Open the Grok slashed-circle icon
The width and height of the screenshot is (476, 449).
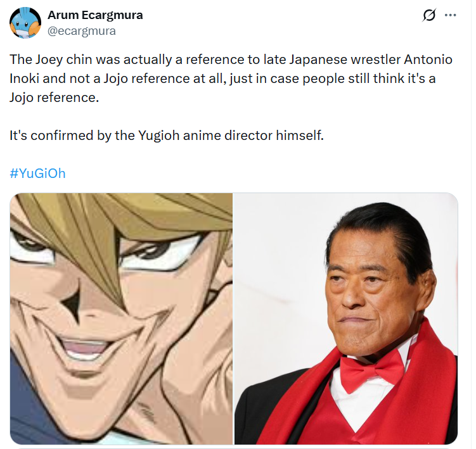pos(429,15)
